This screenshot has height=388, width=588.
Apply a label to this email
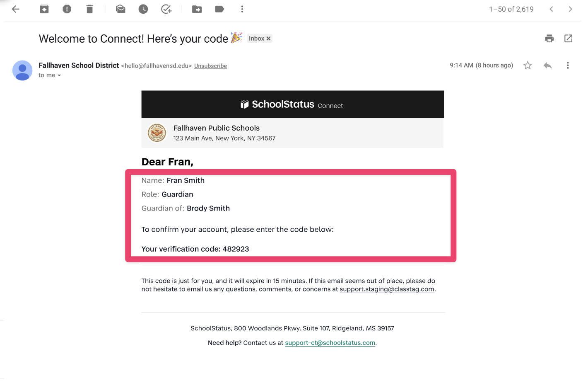click(219, 9)
